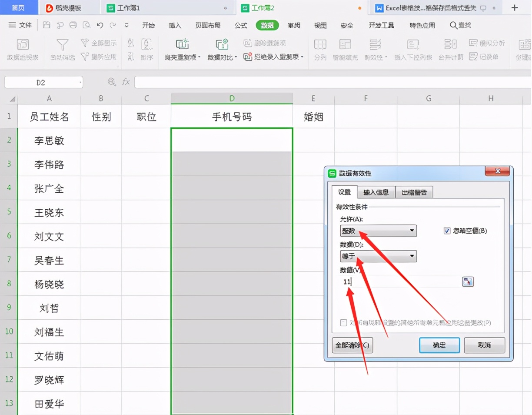Click the descending sort Z-A icon
The image size is (532, 415).
[131, 57]
